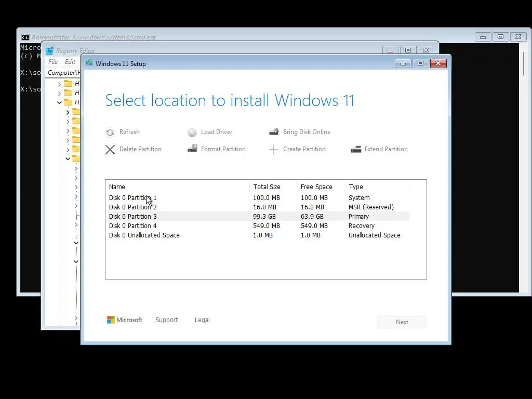Image resolution: width=532 pixels, height=399 pixels.
Task: Click the Load Driver disc icon
Action: point(192,132)
